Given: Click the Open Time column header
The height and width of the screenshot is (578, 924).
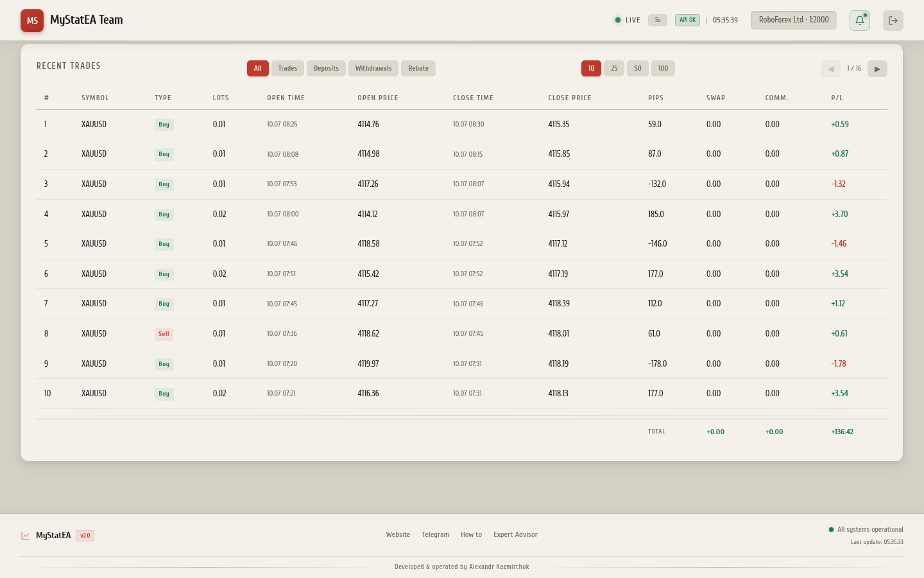Looking at the screenshot, I should [x=286, y=98].
